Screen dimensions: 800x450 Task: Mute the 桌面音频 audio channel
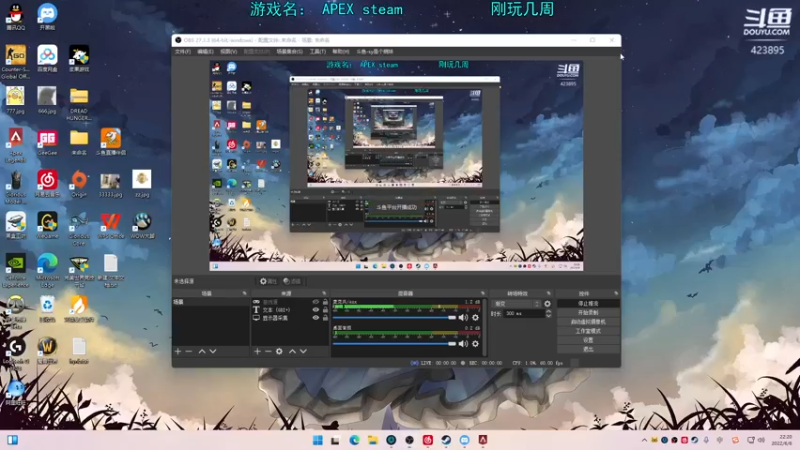[463, 343]
